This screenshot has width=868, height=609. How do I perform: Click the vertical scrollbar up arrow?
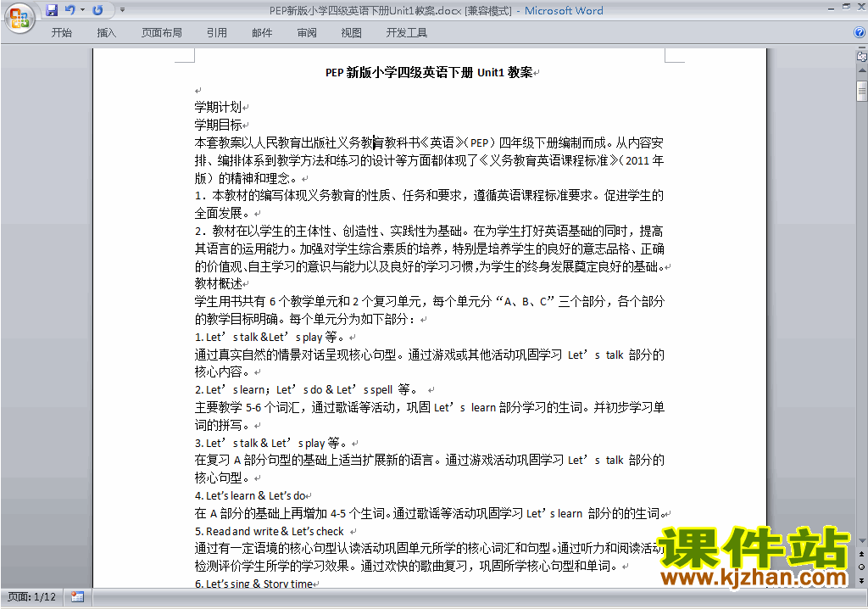[x=862, y=71]
